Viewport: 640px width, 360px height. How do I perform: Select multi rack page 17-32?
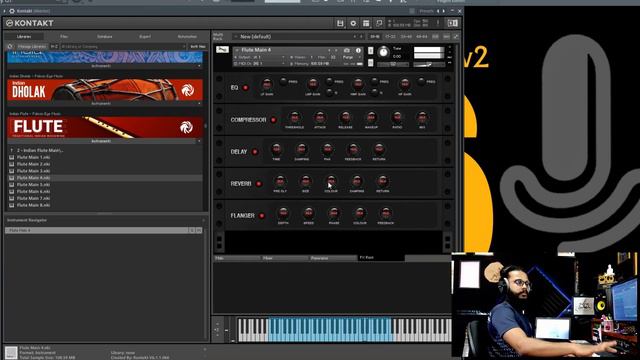coord(390,37)
